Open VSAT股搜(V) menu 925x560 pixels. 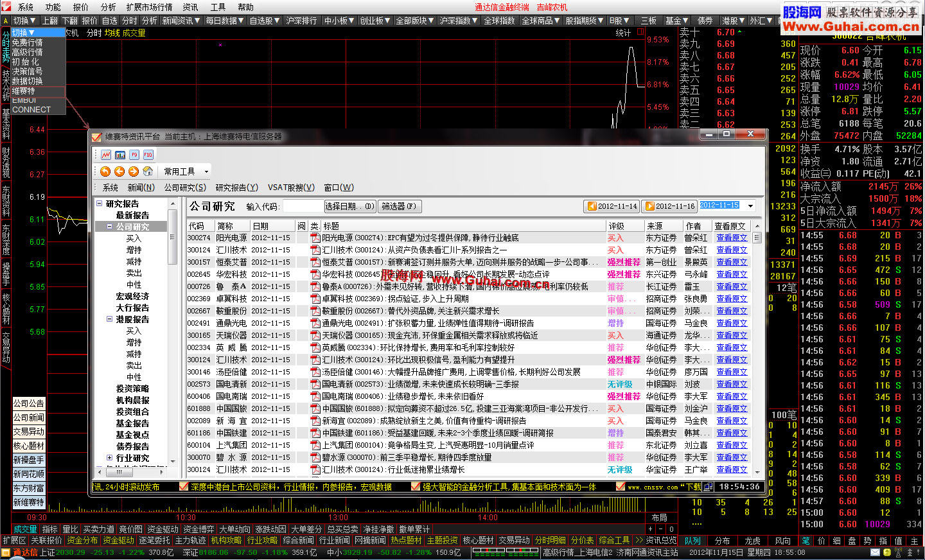(x=291, y=188)
